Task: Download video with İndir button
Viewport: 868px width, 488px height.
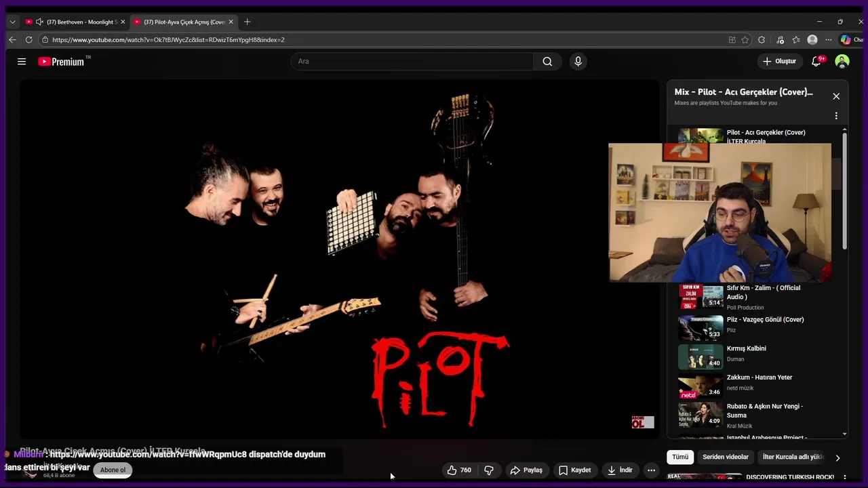Action: pyautogui.click(x=620, y=470)
